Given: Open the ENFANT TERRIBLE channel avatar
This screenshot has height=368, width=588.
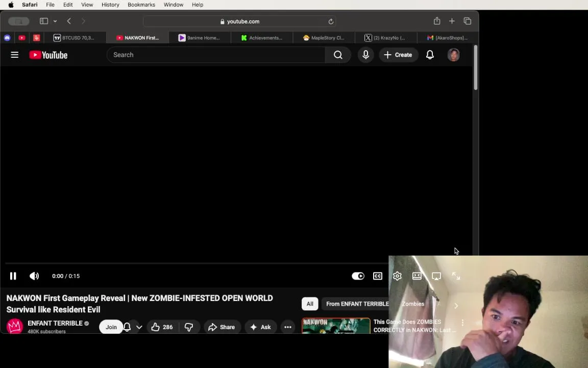Looking at the screenshot, I should click(x=15, y=326).
